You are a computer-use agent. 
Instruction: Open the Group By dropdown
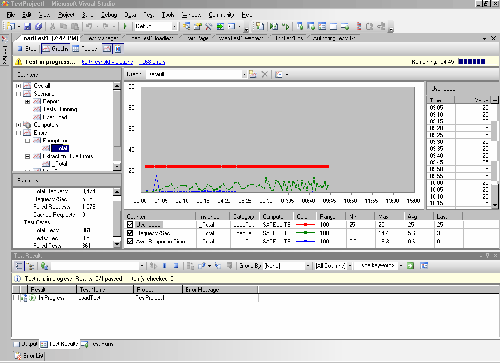click(308, 266)
